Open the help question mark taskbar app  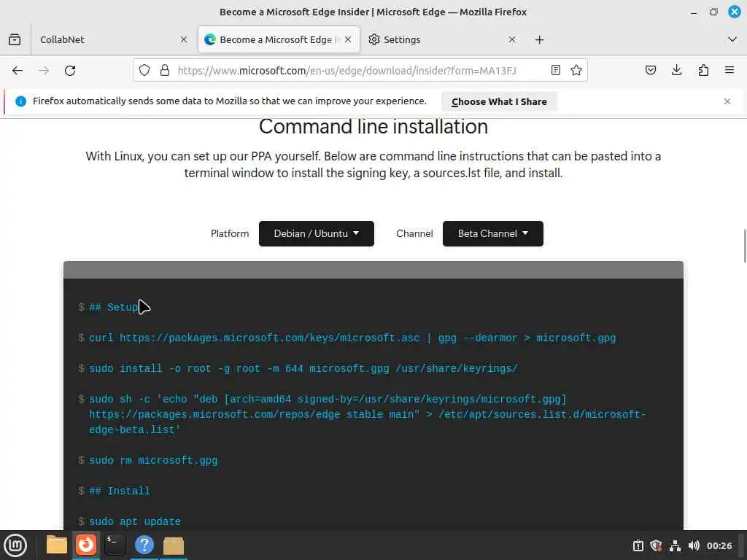144,545
